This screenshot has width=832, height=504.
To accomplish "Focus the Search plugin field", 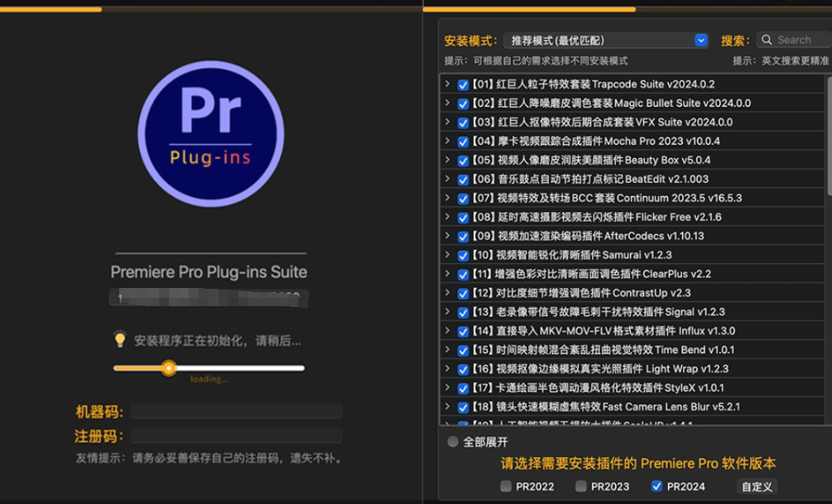I will pos(794,40).
